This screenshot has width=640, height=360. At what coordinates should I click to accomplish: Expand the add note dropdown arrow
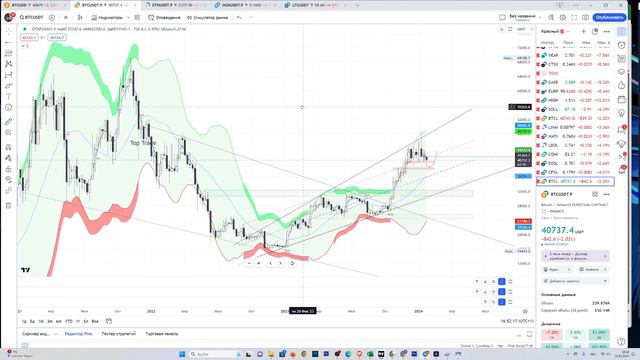605,281
